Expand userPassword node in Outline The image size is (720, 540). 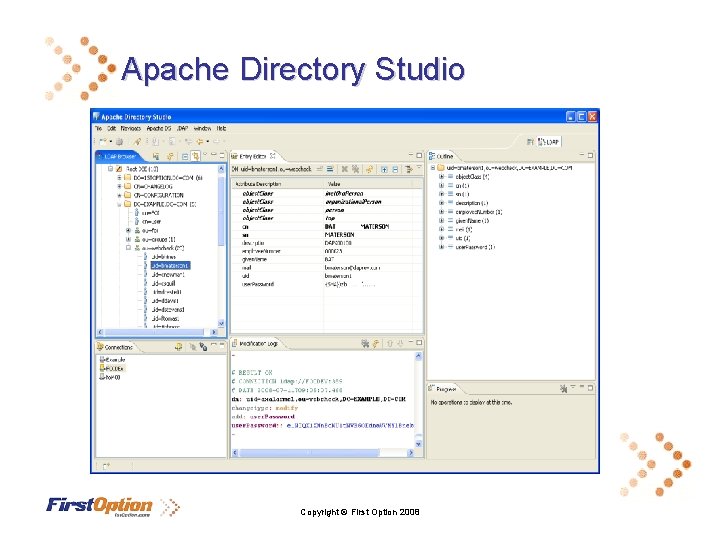coord(441,247)
